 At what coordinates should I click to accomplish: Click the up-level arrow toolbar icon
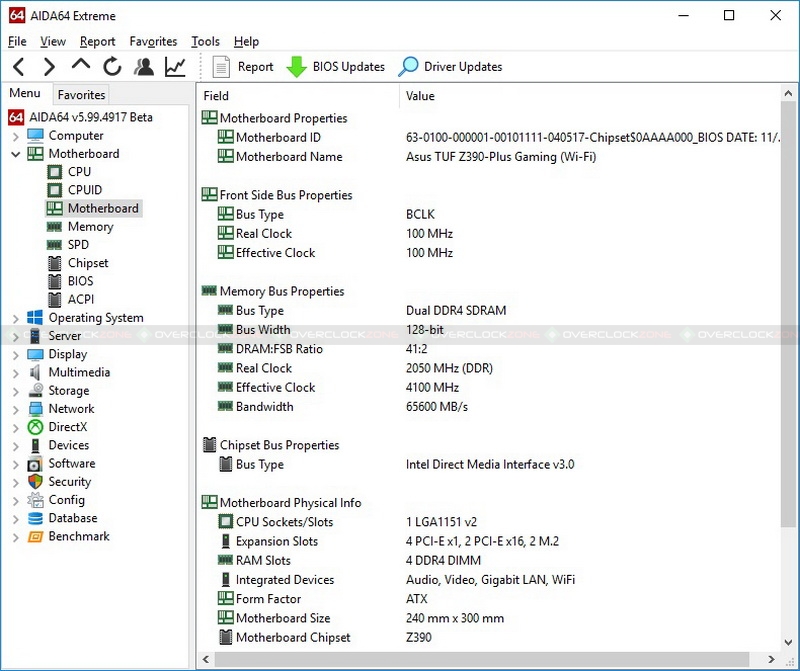pyautogui.click(x=81, y=65)
